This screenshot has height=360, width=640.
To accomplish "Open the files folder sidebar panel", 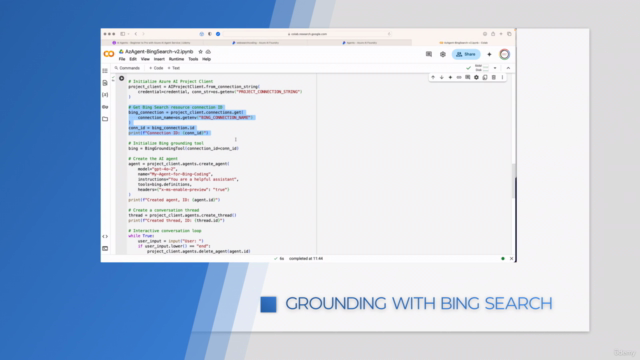I will point(105,119).
